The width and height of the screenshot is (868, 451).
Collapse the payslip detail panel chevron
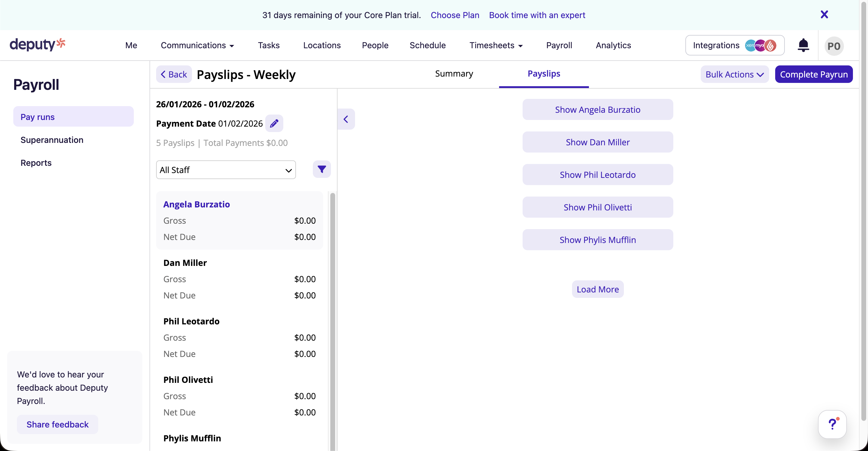pyautogui.click(x=346, y=119)
